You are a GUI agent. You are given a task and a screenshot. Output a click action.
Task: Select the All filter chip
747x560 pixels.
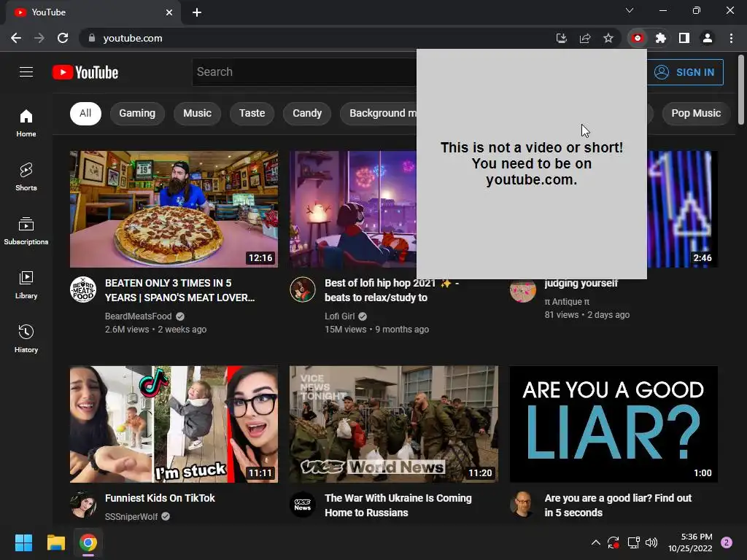[x=86, y=113]
